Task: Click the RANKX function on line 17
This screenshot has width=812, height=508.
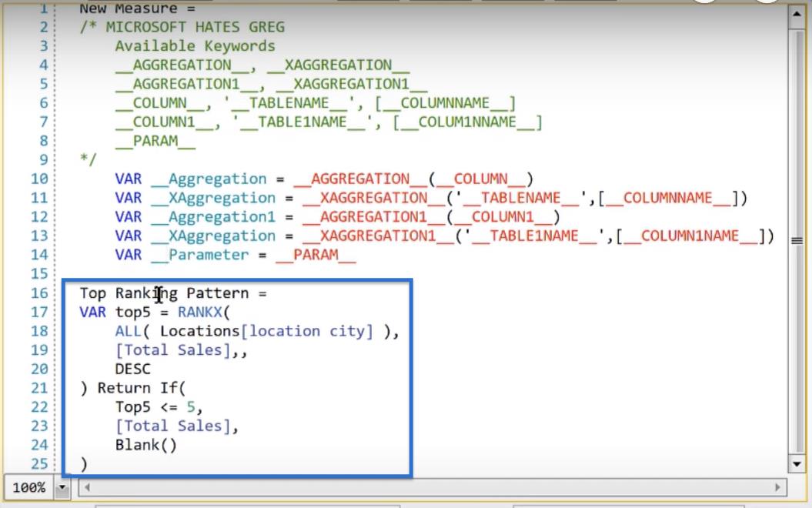Action: point(200,312)
